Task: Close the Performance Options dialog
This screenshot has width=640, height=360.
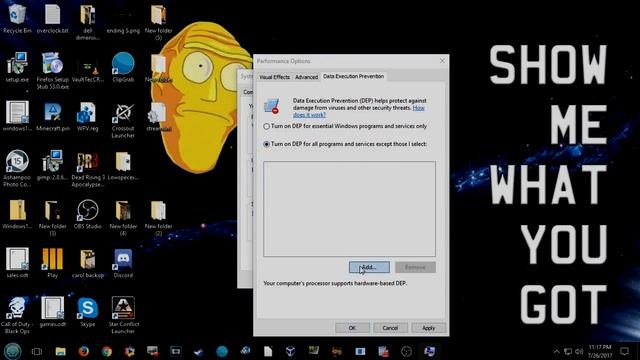Action: click(x=442, y=61)
